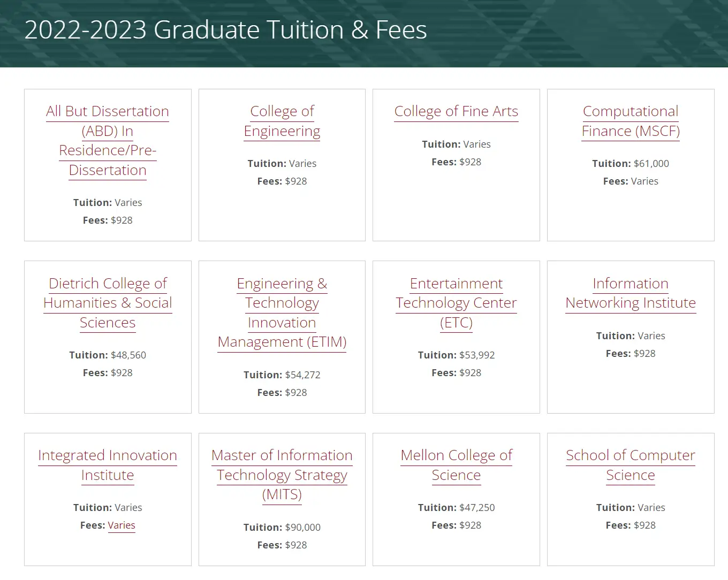Click the 2022-2023 Graduate Tuition & Fees heading
The width and height of the screenshot is (728, 580).
(x=225, y=30)
